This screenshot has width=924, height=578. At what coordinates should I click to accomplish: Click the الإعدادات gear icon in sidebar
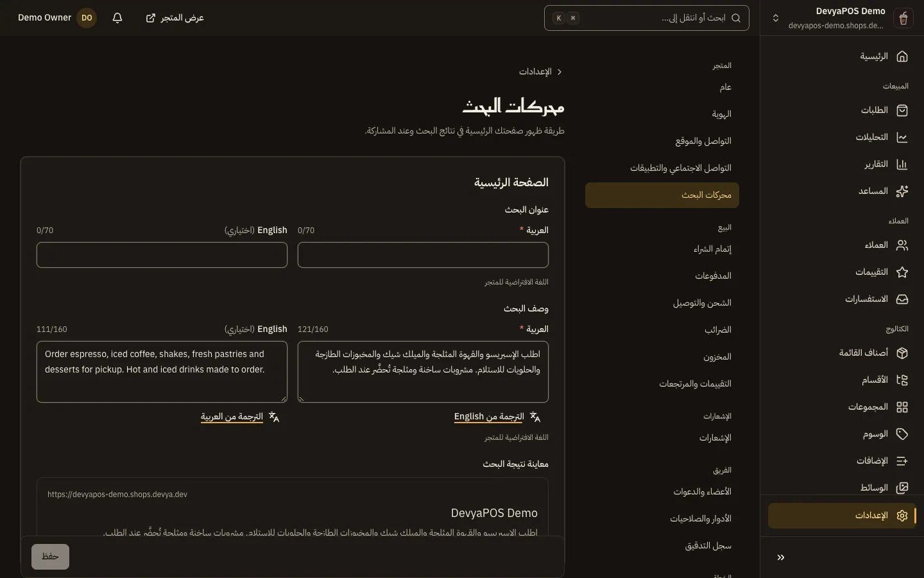click(x=902, y=516)
